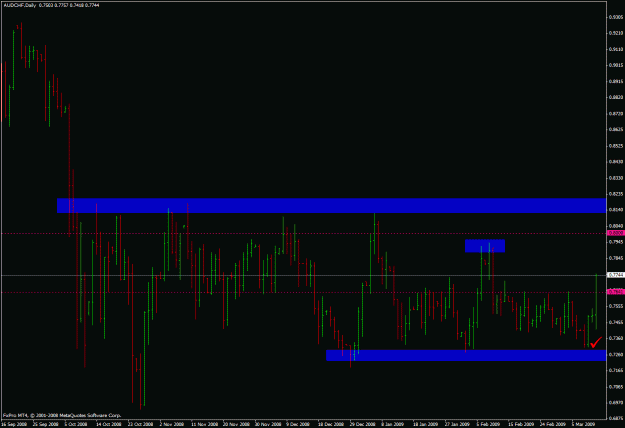This screenshot has width=625, height=428.
Task: Click the 11 Nov 2008 date label
Action: click(x=204, y=424)
